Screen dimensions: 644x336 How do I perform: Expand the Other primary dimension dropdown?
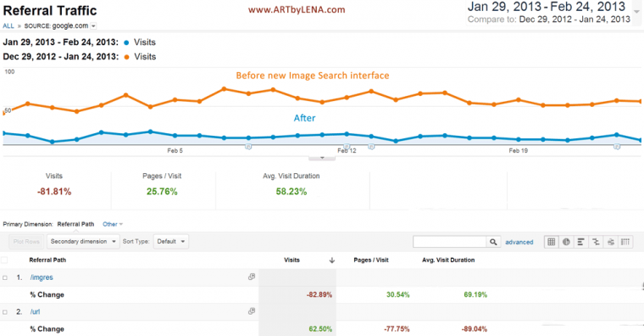pyautogui.click(x=113, y=224)
